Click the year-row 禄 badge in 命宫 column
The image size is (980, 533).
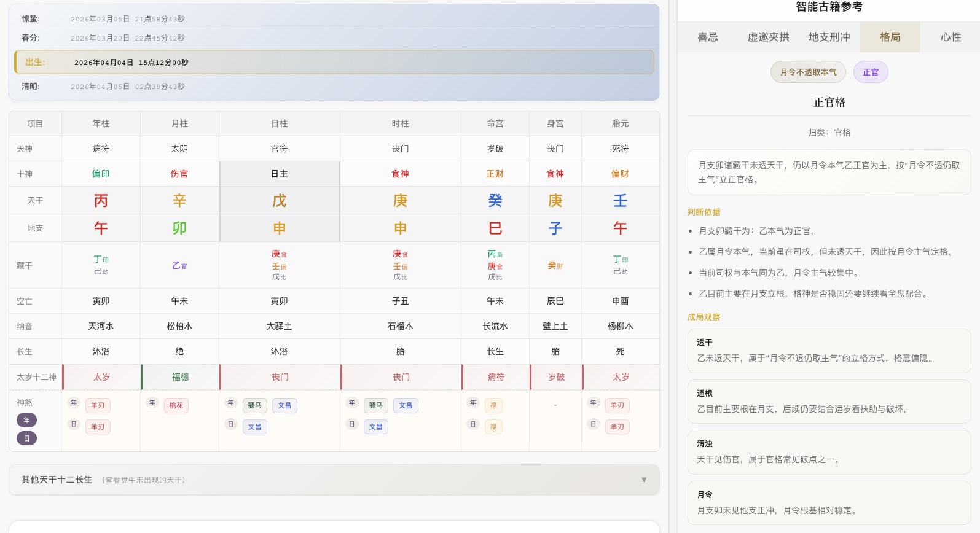tap(493, 405)
